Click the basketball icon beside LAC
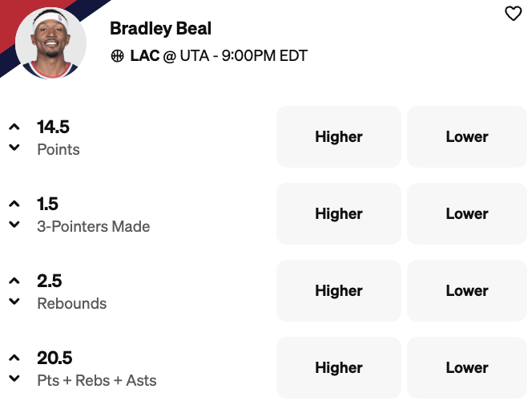Screen dimensions: 532x401 point(118,56)
